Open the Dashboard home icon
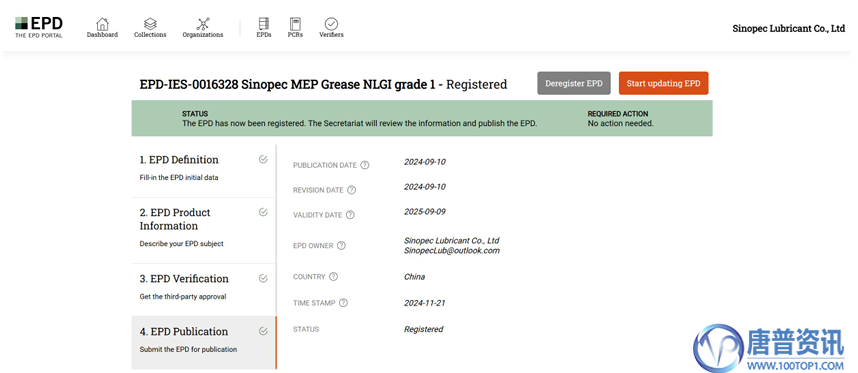 tap(102, 24)
